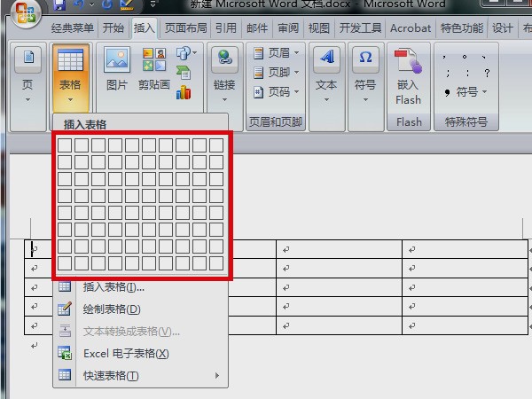Viewport: 532px width, 399px height.
Task: Click the Undo quick access icon
Action: pos(79,4)
